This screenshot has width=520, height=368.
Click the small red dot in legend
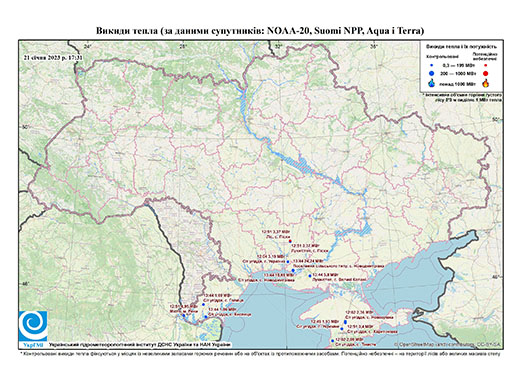(x=485, y=65)
